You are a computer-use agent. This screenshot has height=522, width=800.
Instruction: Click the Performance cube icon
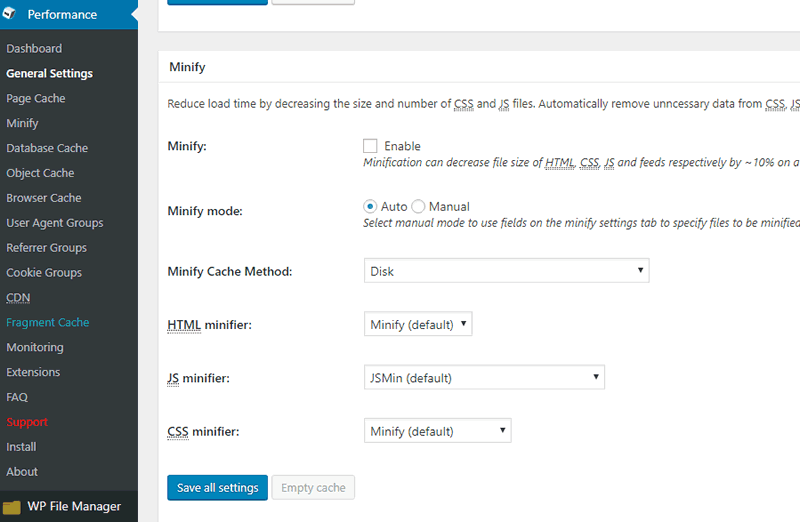[x=9, y=13]
